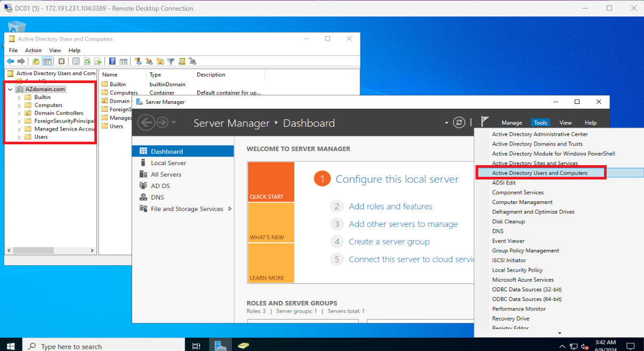Choose Computer Management from Tools menu
This screenshot has height=351, width=644.
point(522,202)
